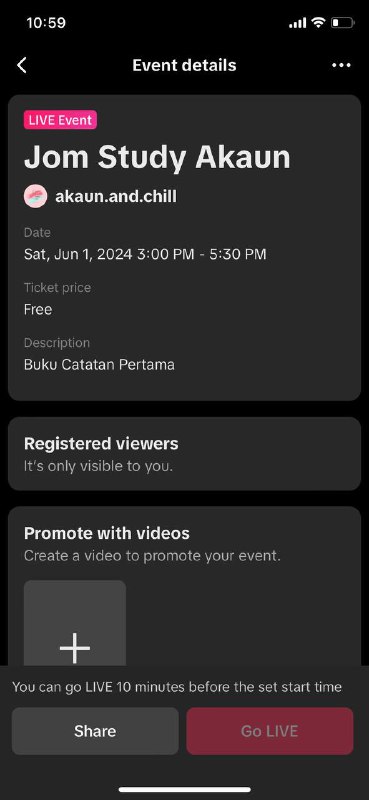Tap the Promote with videos heading
Image resolution: width=369 pixels, height=800 pixels.
pos(107,533)
